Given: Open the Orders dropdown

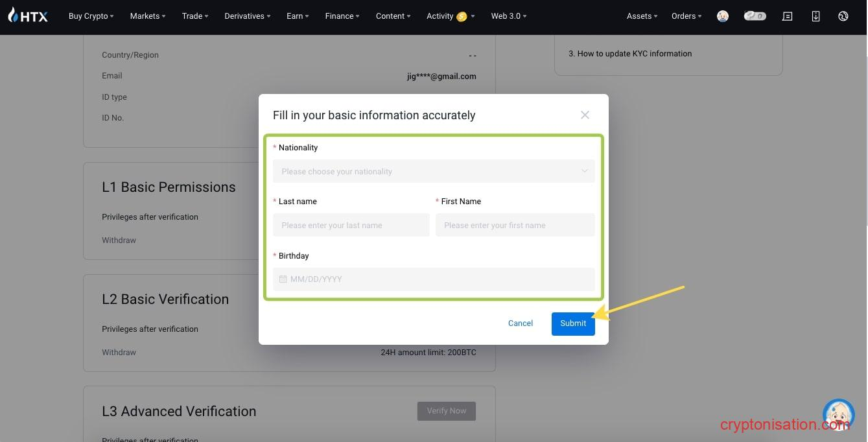Looking at the screenshot, I should tap(686, 16).
